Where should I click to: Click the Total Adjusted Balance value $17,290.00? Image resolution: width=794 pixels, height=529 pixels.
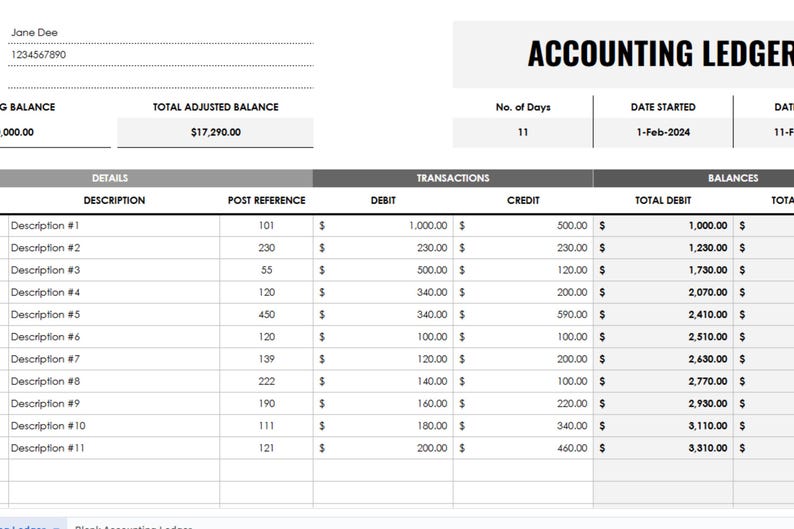point(216,133)
